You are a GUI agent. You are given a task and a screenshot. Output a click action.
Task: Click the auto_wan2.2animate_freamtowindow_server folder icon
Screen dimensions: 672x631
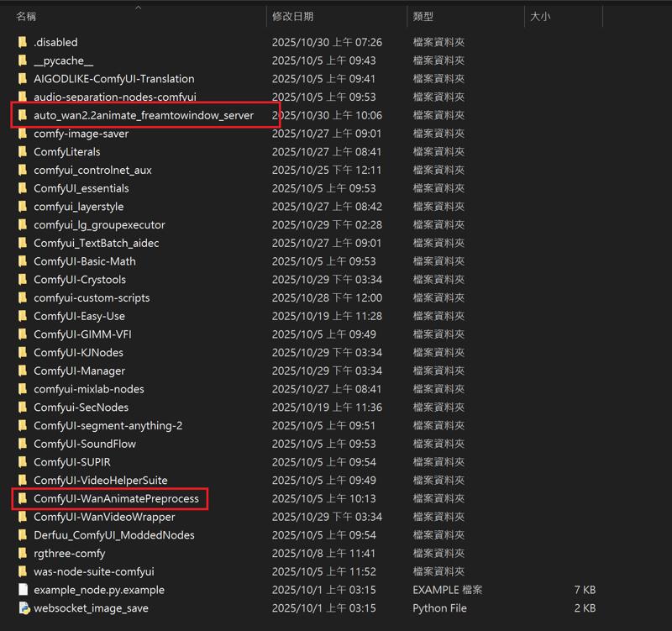point(23,115)
